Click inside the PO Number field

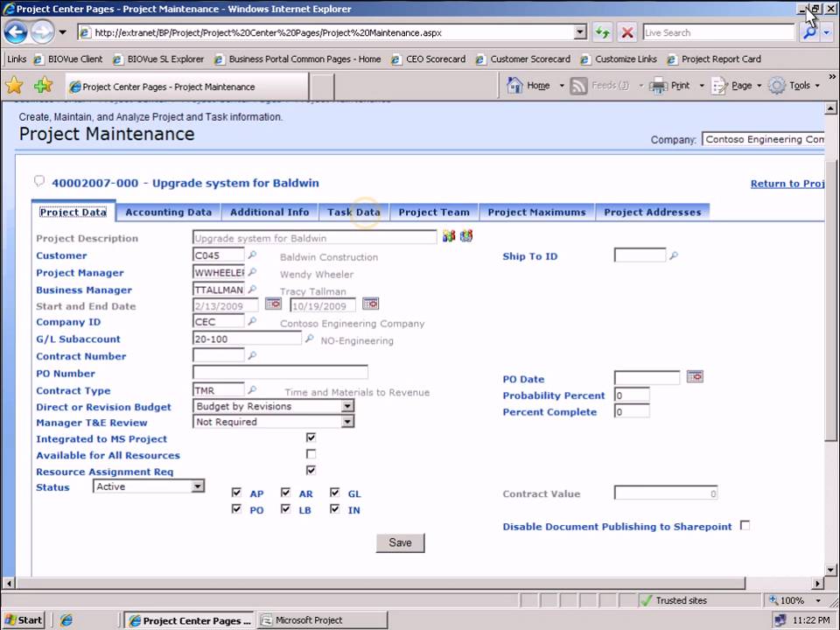point(280,373)
